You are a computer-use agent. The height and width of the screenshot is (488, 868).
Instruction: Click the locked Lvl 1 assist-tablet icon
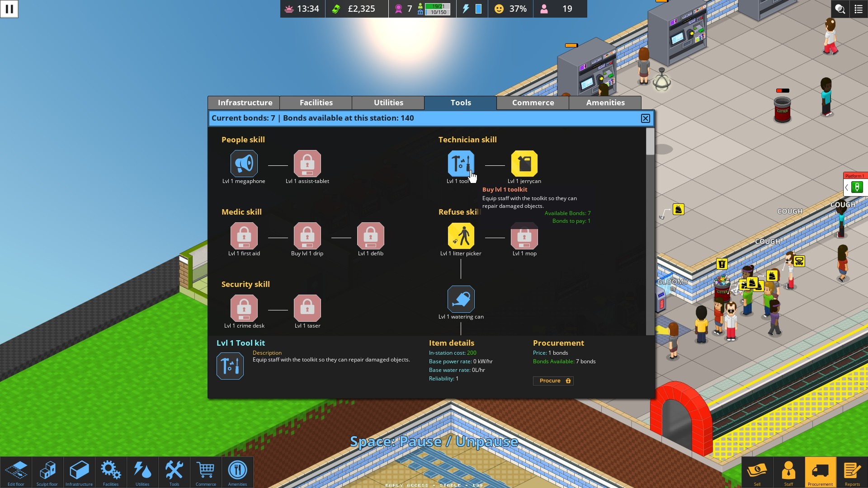(x=307, y=163)
